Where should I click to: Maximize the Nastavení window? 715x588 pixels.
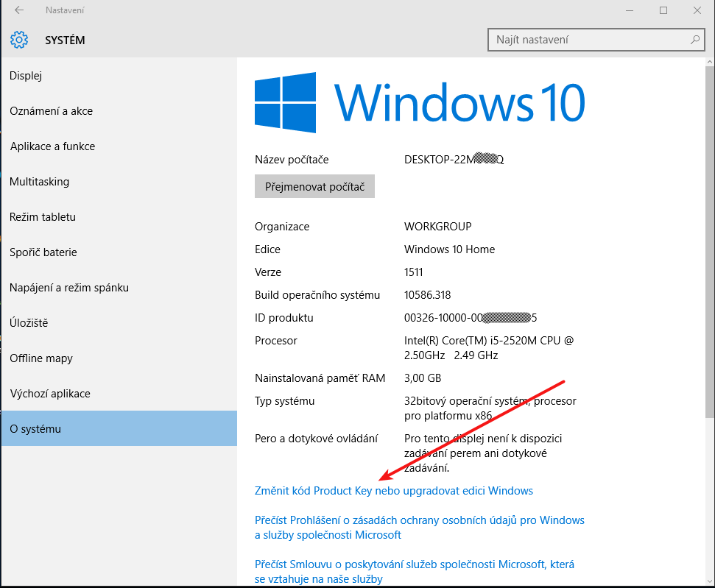663,10
